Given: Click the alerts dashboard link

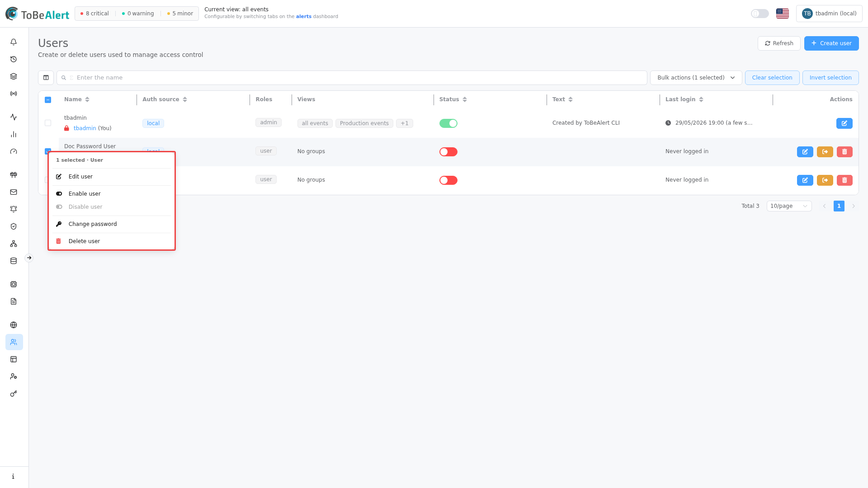Looking at the screenshot, I should pyautogui.click(x=303, y=17).
